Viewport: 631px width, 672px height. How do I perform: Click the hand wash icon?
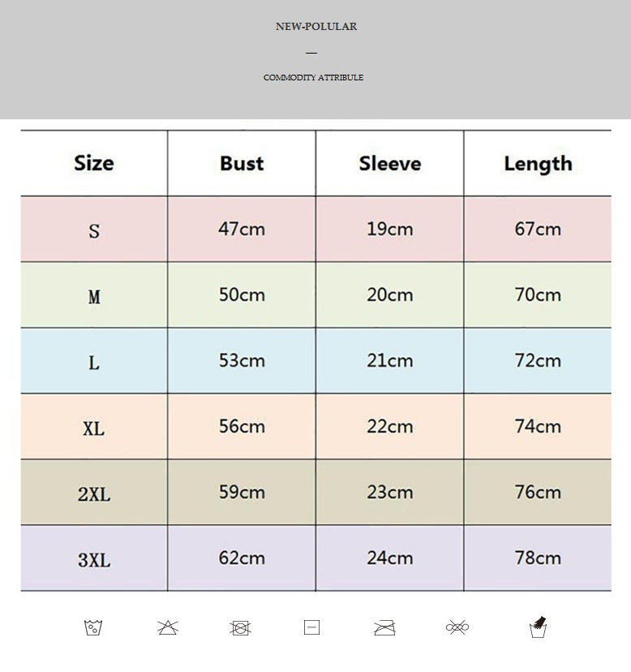click(538, 627)
